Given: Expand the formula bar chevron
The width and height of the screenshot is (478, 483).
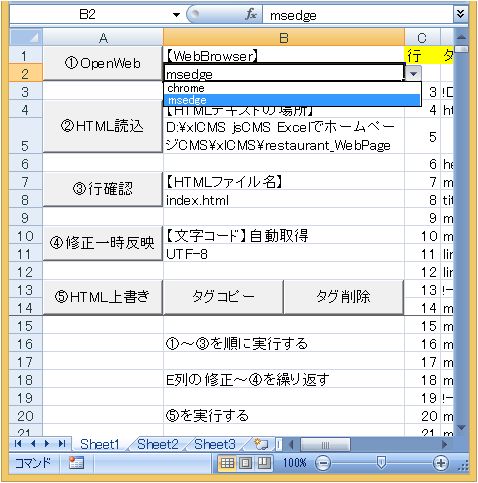Looking at the screenshot, I should (460, 14).
